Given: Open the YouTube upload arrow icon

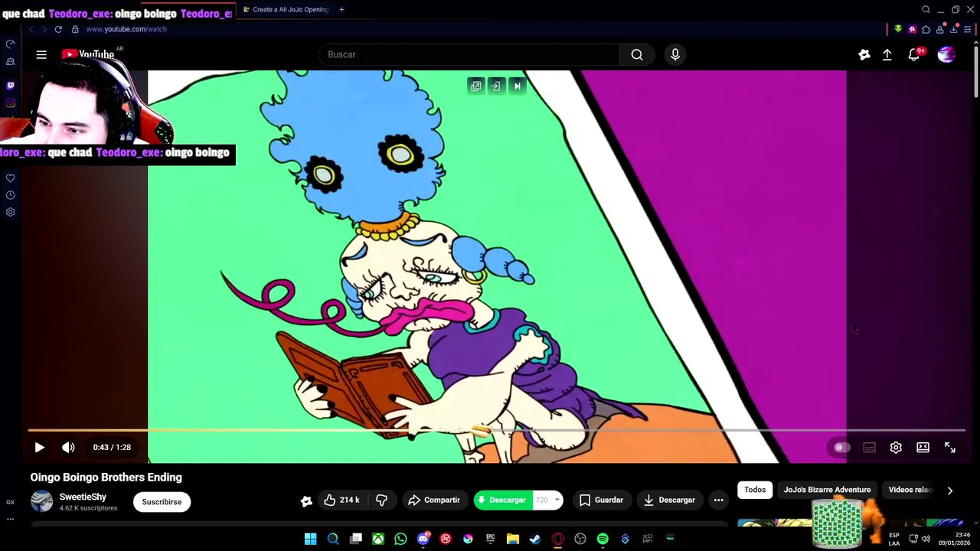Looking at the screenshot, I should pyautogui.click(x=887, y=54).
